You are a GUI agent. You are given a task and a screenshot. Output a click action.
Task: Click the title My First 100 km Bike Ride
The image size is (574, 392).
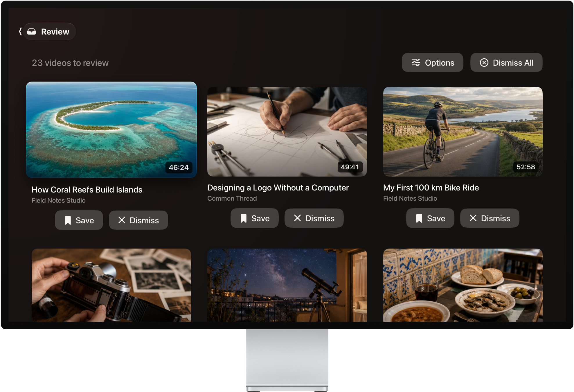[x=431, y=188]
